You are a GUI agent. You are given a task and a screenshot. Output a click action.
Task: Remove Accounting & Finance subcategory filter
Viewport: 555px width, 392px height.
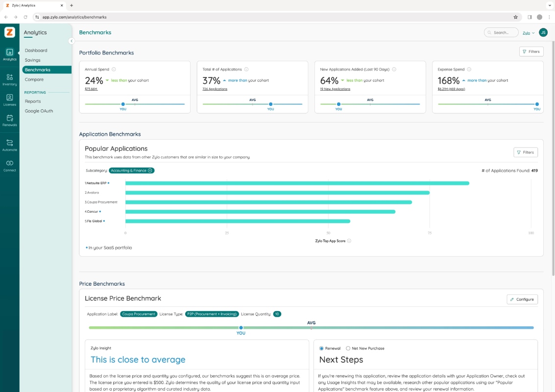click(150, 171)
